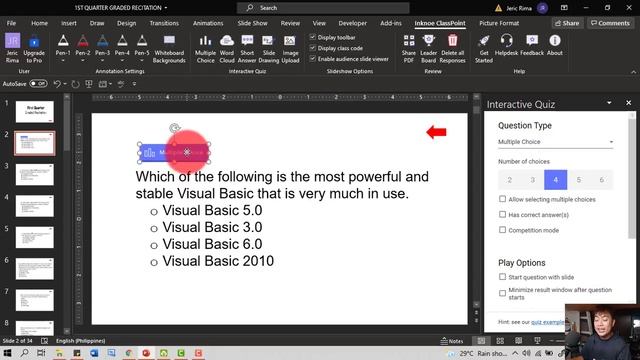Toggle the Display toolbar checkbox
Image resolution: width=640 pixels, height=360 pixels.
(x=313, y=37)
